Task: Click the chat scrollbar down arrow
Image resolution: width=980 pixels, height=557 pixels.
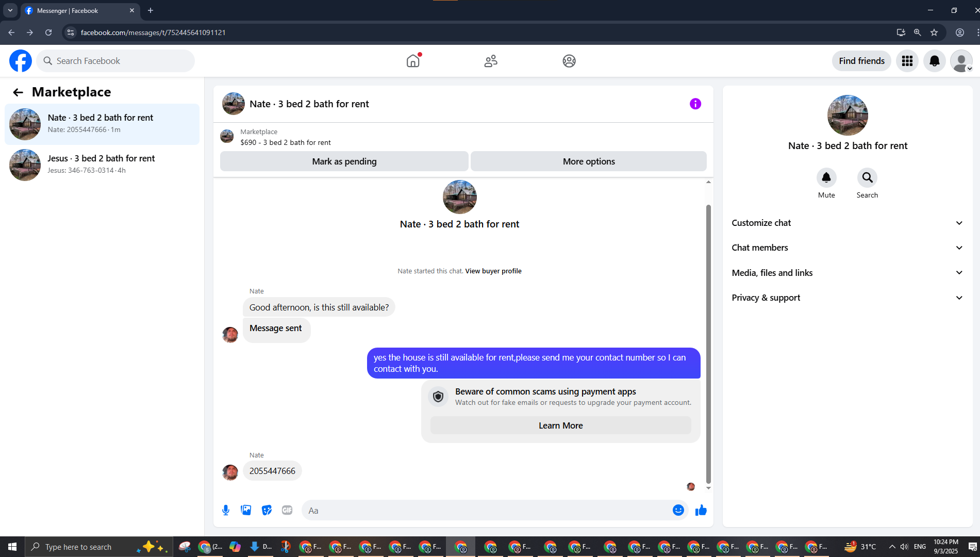Action: tap(708, 488)
